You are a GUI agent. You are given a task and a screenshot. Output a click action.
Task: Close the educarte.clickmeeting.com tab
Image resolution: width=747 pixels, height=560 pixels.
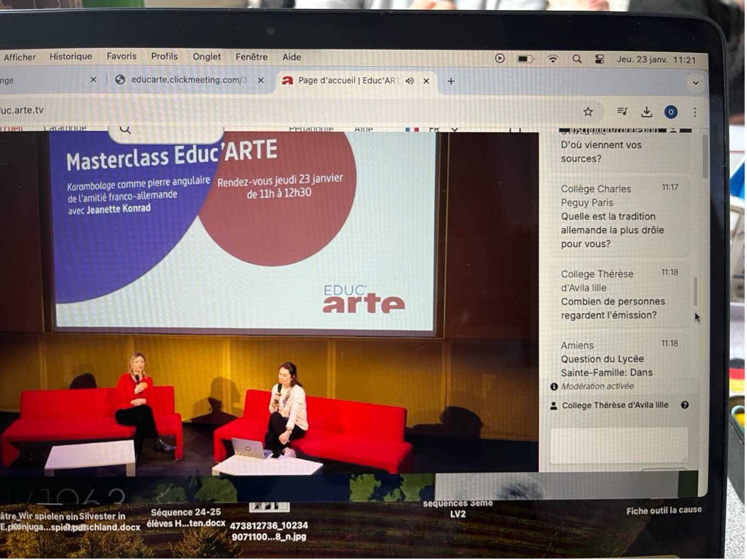261,80
